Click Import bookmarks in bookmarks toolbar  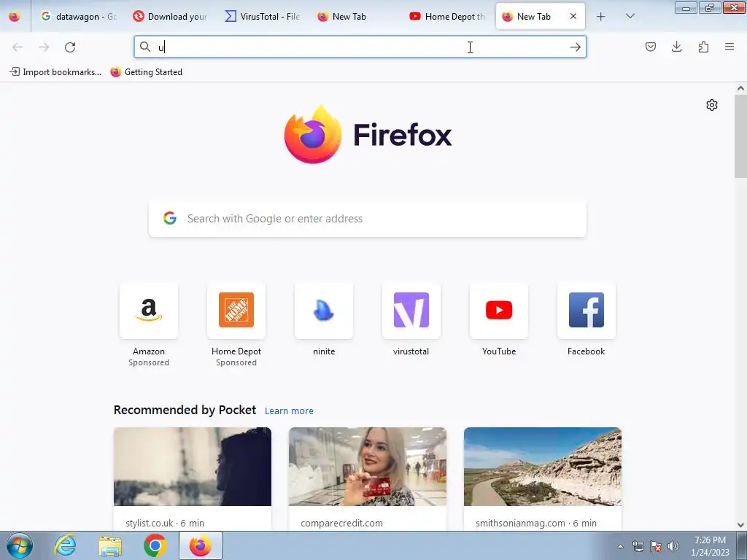click(x=55, y=72)
